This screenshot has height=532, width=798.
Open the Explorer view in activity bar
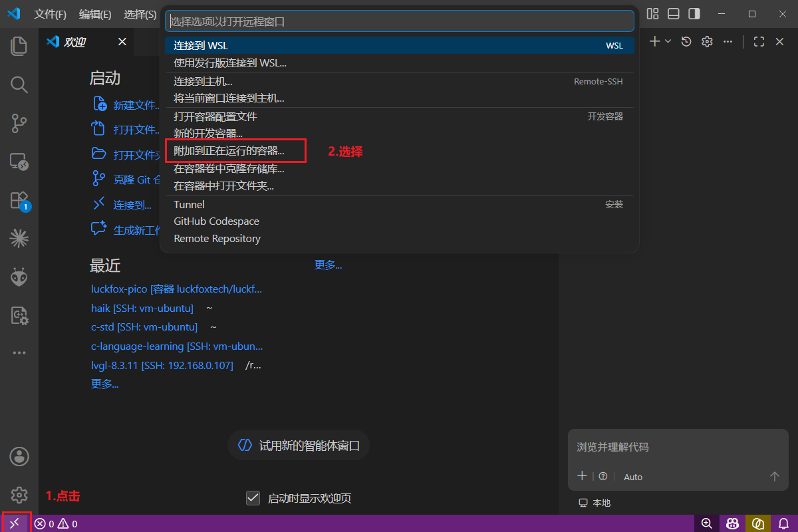(x=19, y=46)
